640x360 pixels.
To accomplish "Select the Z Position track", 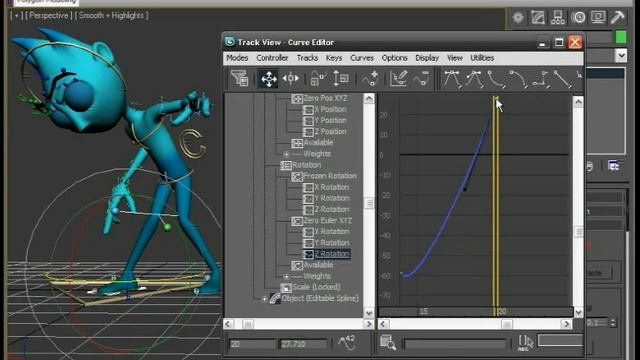I will (330, 131).
